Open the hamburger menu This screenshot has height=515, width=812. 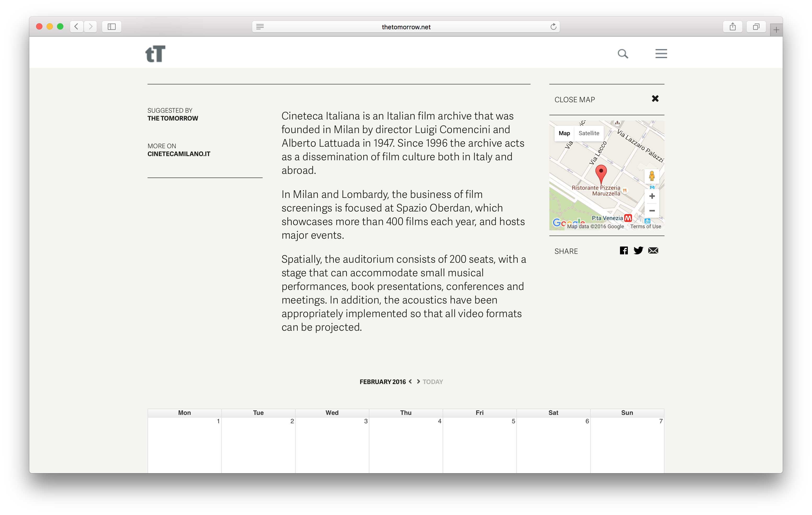coord(661,54)
